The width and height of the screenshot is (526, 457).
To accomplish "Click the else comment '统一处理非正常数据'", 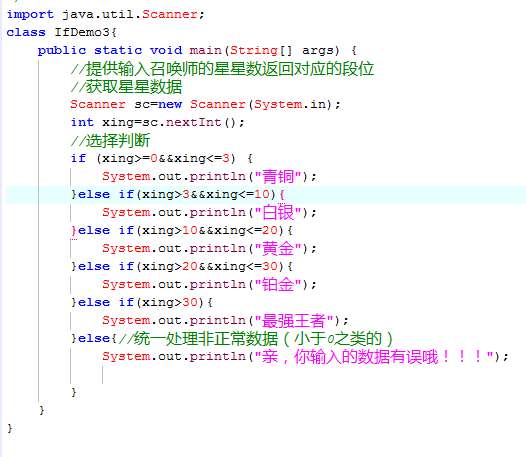I will tap(256, 339).
